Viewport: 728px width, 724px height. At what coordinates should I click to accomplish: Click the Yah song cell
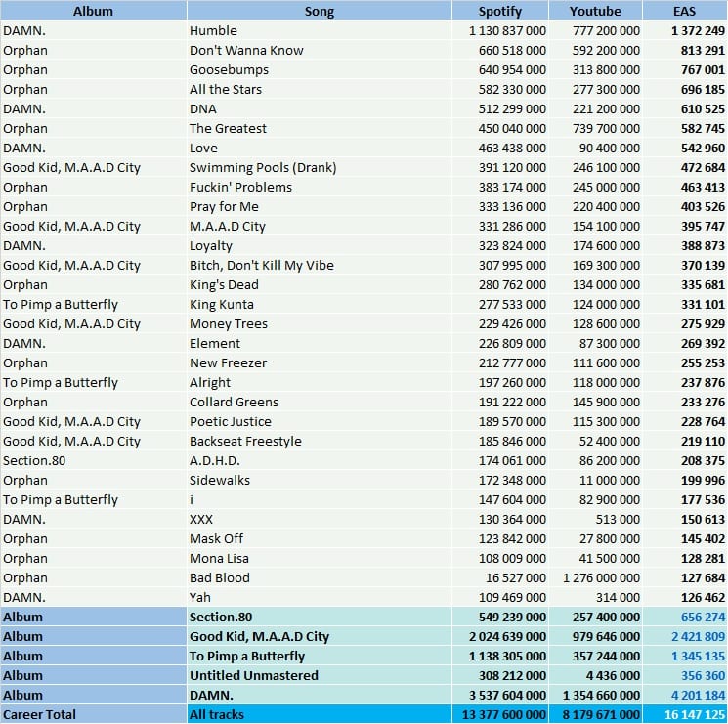coord(319,597)
